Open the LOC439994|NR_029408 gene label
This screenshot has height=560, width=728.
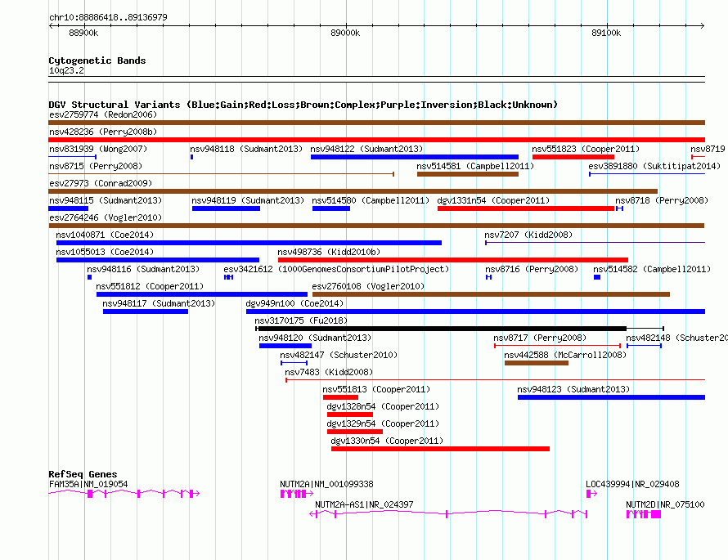click(x=632, y=484)
